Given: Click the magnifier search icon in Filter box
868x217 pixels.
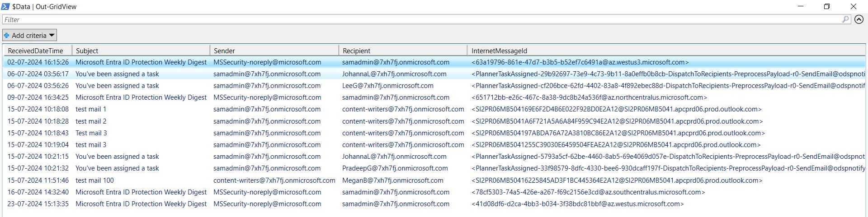Looking at the screenshot, I should coord(845,19).
